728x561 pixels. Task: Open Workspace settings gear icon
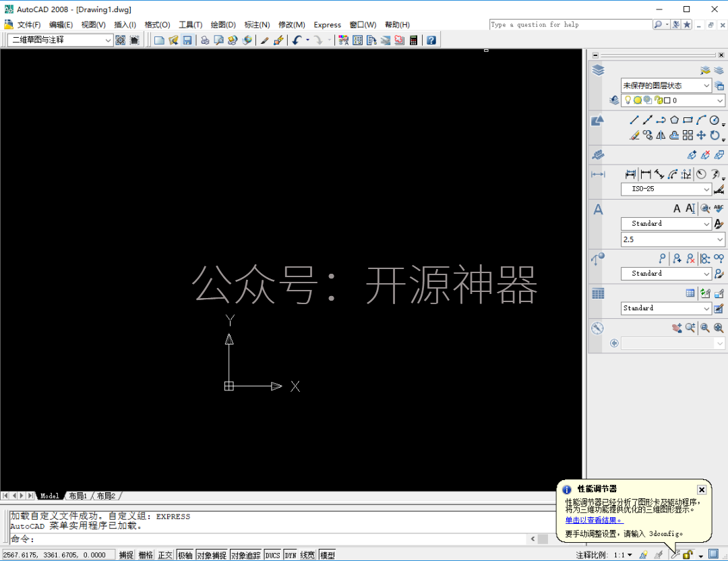[x=120, y=40]
